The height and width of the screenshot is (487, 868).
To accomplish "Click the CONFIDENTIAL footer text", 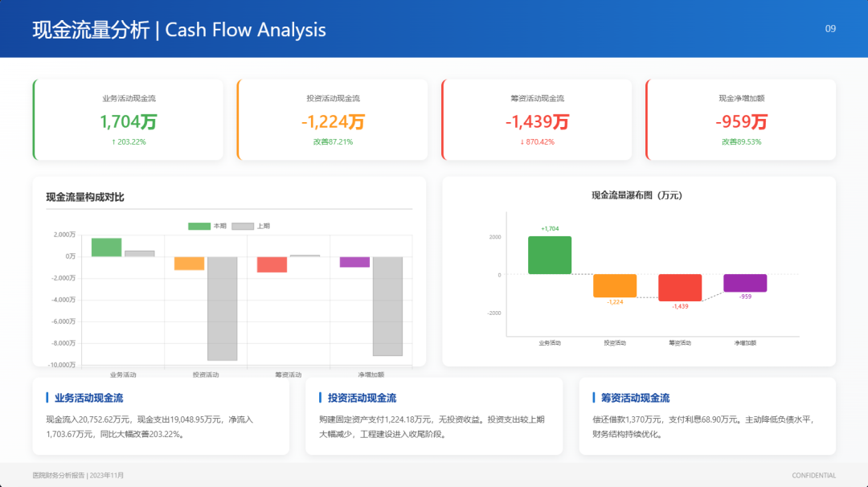I will (x=813, y=476).
